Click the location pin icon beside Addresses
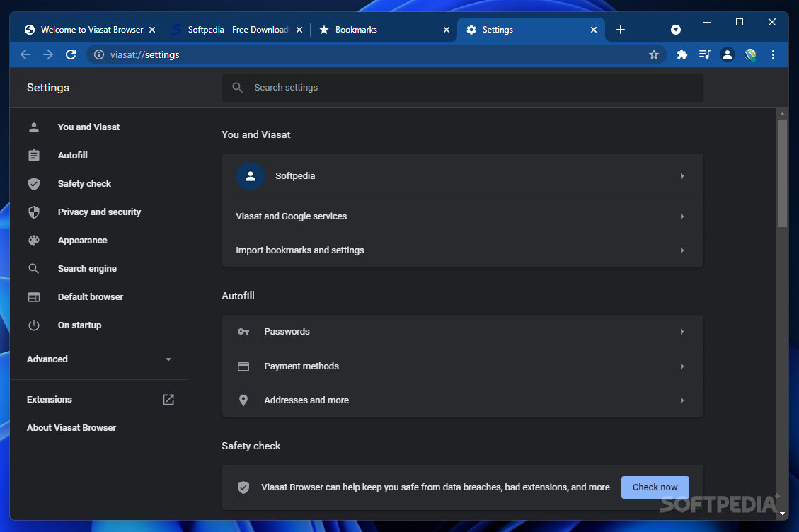The height and width of the screenshot is (532, 799). [x=243, y=400]
